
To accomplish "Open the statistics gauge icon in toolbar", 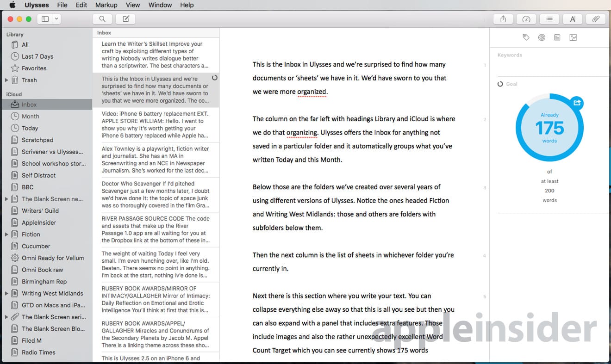I will pos(526,19).
